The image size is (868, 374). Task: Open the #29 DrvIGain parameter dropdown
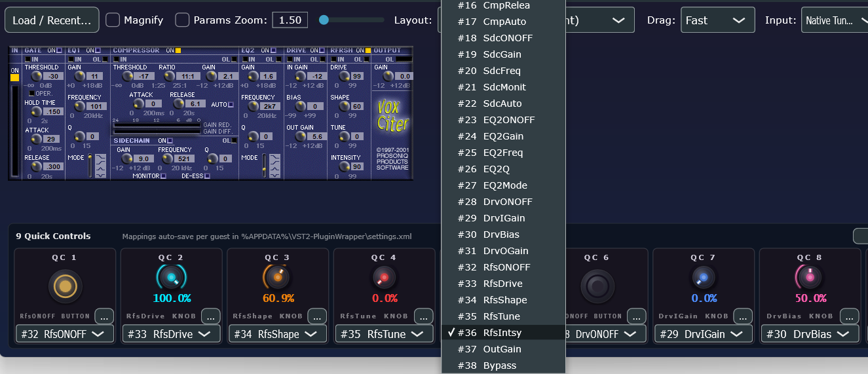point(704,334)
